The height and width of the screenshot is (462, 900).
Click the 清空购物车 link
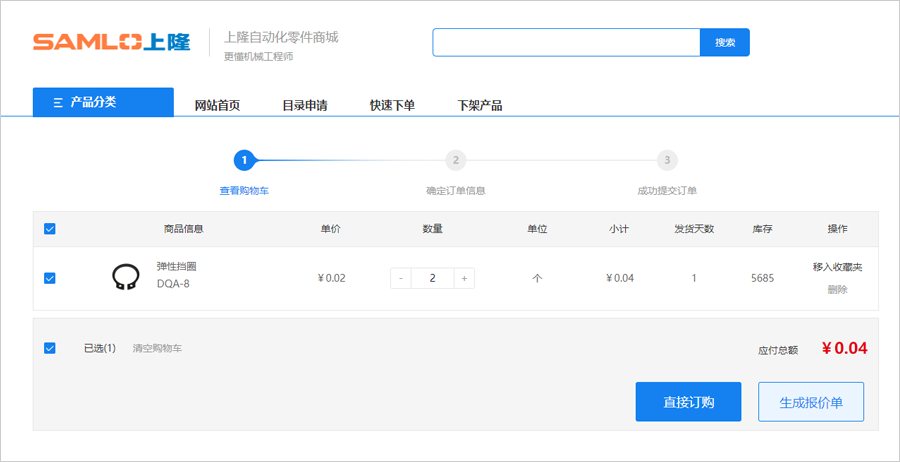point(157,348)
